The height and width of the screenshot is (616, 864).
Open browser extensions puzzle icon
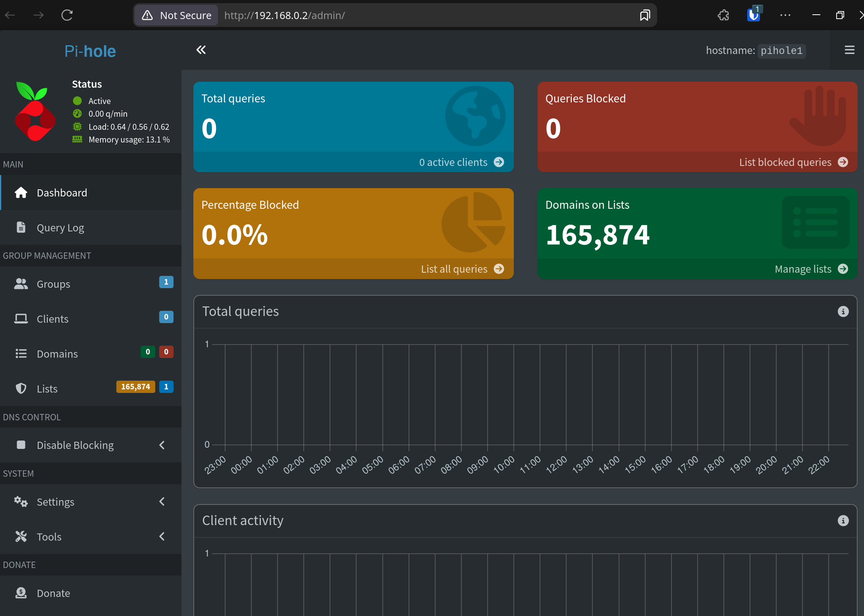(x=723, y=15)
